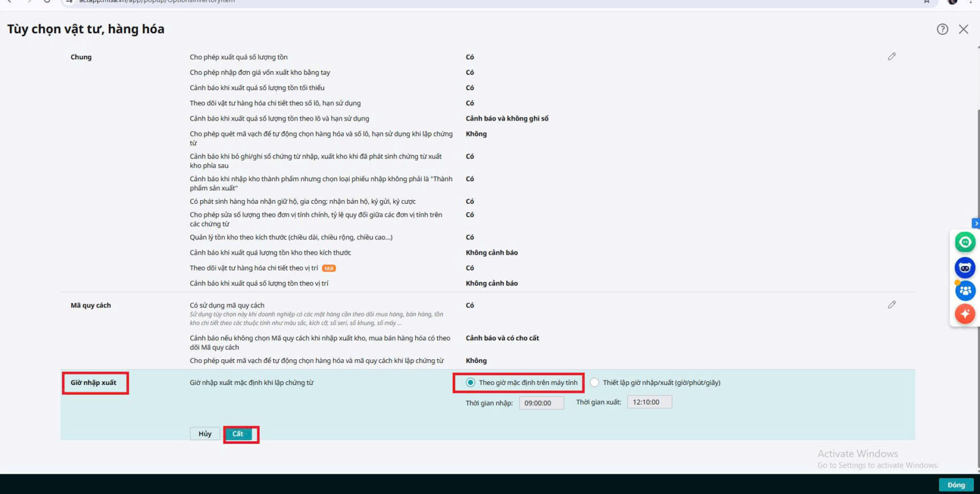Click 'Có' value for 'Quản lý tồn kho theo kích thước'

[x=470, y=238]
